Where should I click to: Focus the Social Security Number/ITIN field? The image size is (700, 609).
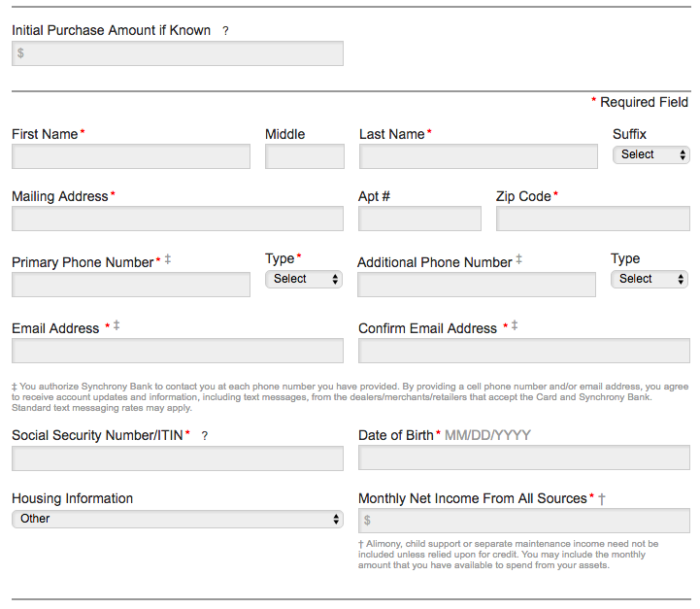(178, 458)
